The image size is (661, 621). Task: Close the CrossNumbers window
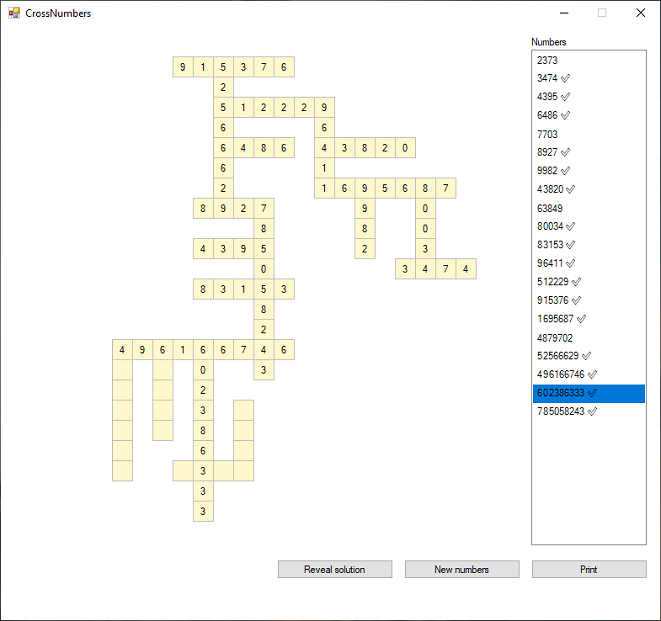[640, 13]
